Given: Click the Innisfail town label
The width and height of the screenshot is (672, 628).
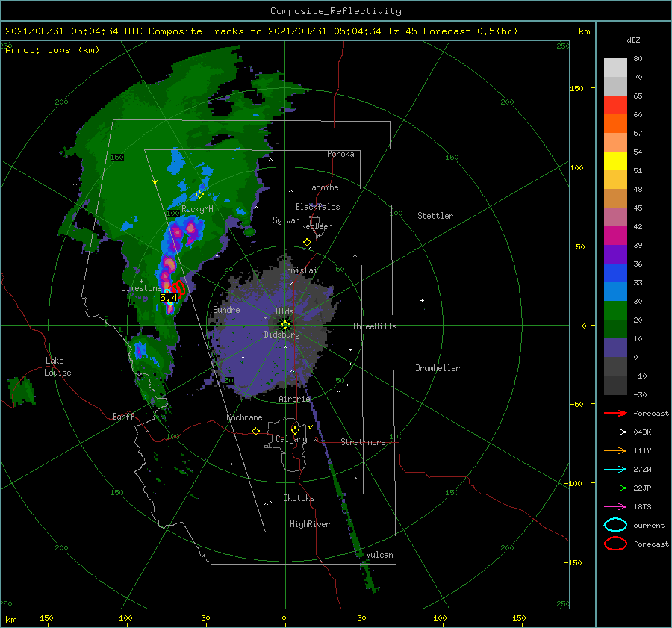Looking at the screenshot, I should pyautogui.click(x=302, y=270).
